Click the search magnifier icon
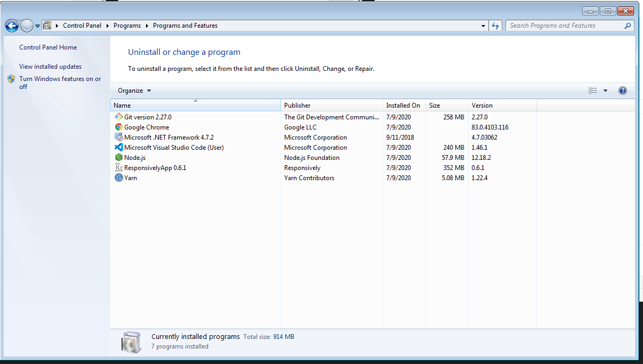The width and height of the screenshot is (643, 364). coord(628,26)
